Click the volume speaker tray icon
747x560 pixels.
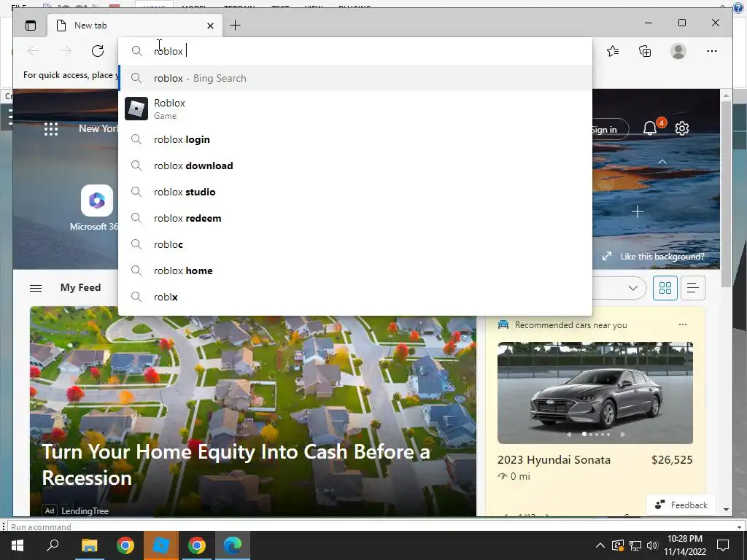pyautogui.click(x=652, y=545)
